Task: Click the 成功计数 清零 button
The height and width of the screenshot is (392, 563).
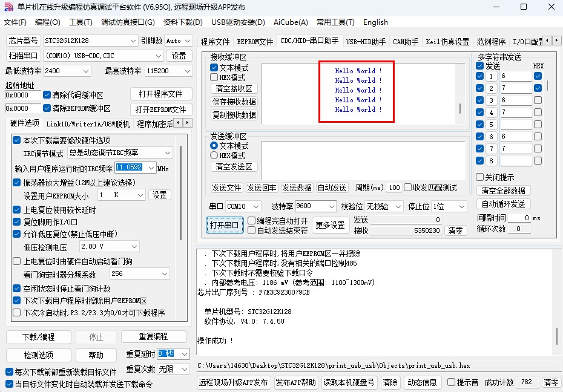Action: [551, 382]
